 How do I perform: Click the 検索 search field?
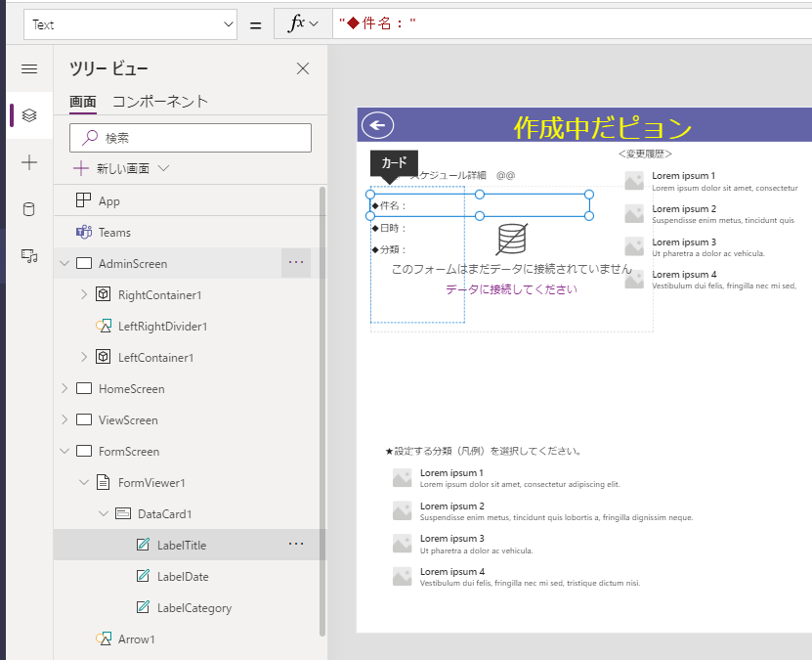[x=191, y=137]
